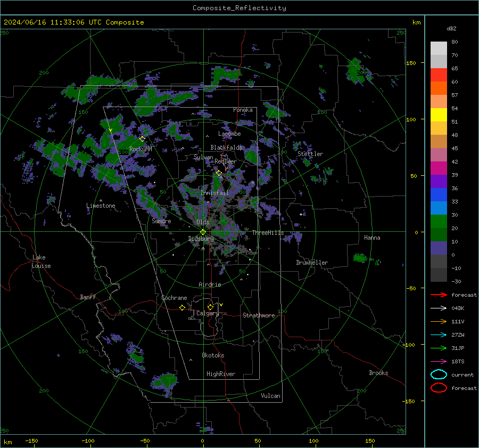The image size is (479, 448).
Task: Click the Stettler city label
Action: click(x=310, y=154)
